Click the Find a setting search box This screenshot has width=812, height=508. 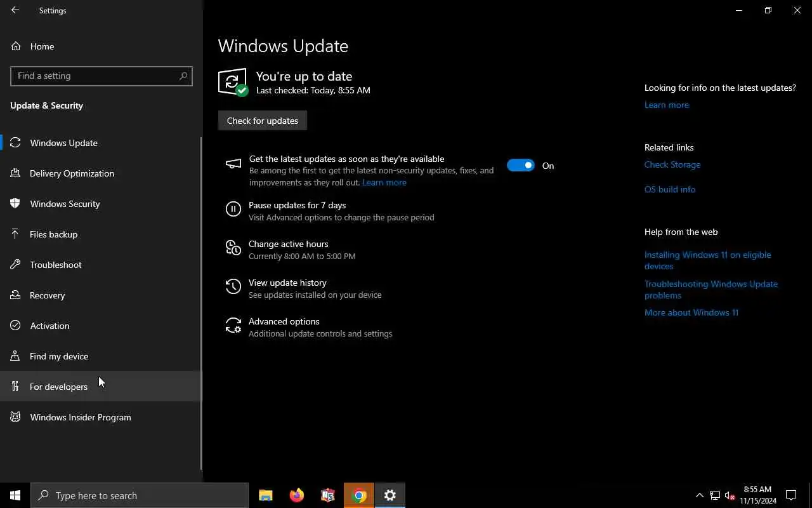(x=101, y=76)
